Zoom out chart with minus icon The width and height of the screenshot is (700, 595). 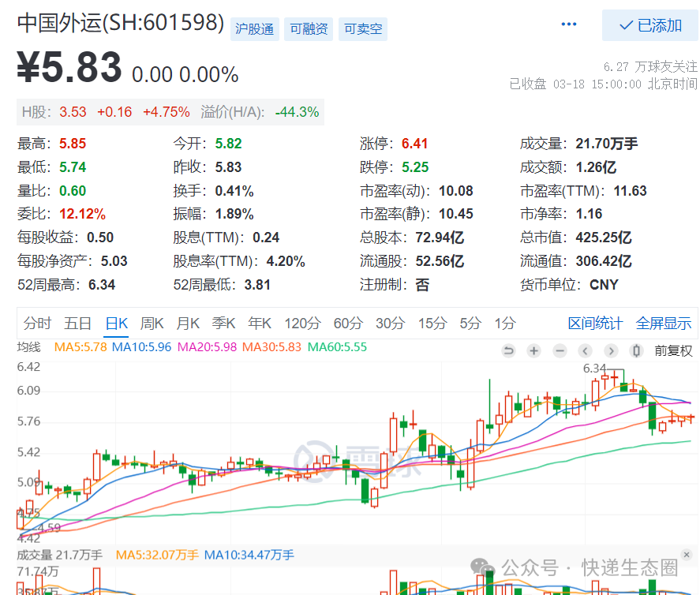click(560, 351)
